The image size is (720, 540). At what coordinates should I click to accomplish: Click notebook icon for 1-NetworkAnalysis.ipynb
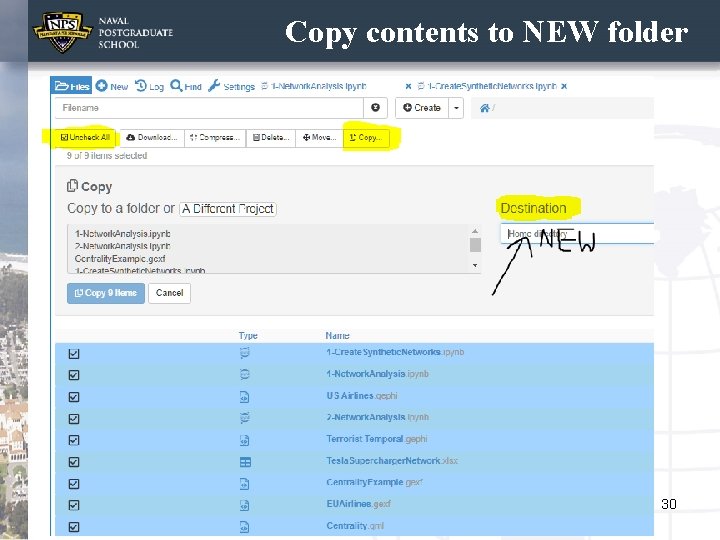point(245,374)
